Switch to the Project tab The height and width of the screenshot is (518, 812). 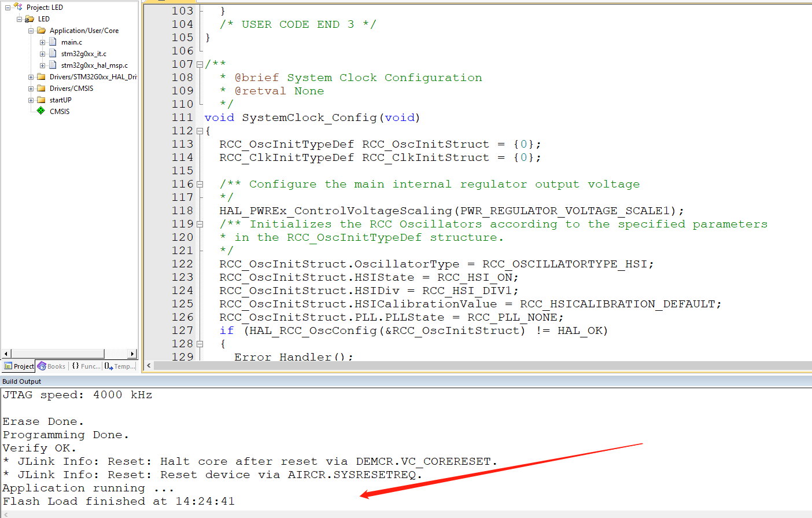(x=19, y=366)
